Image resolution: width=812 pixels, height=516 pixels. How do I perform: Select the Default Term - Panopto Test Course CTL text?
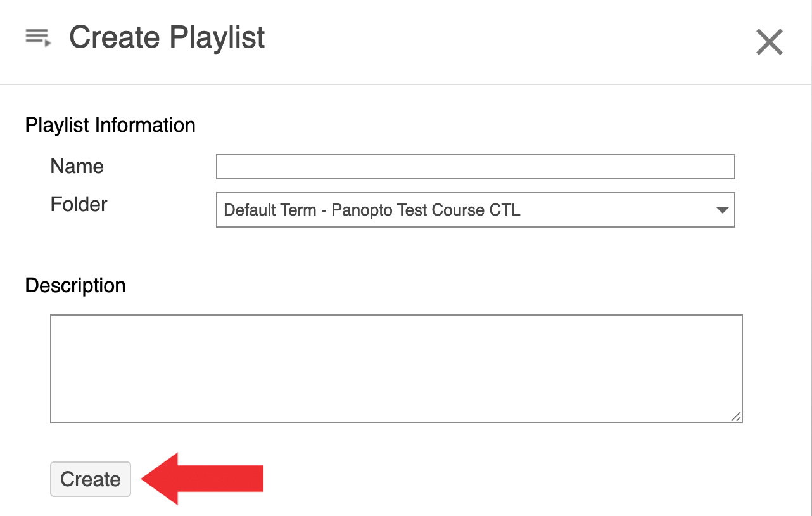[x=372, y=210]
